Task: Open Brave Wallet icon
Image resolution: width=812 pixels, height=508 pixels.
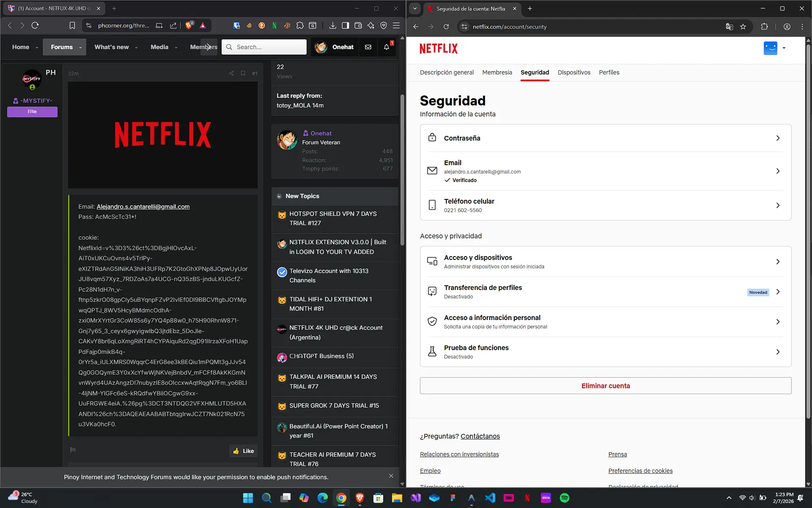Action: 358,25
